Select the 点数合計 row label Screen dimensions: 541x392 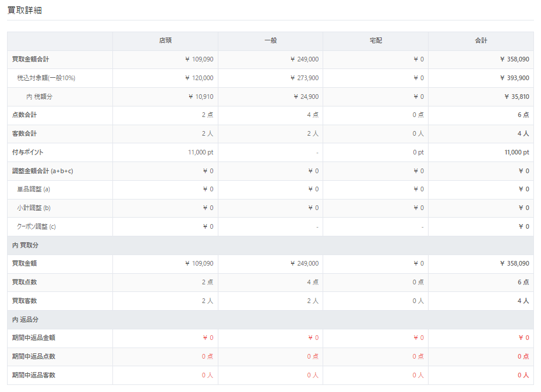coord(24,115)
